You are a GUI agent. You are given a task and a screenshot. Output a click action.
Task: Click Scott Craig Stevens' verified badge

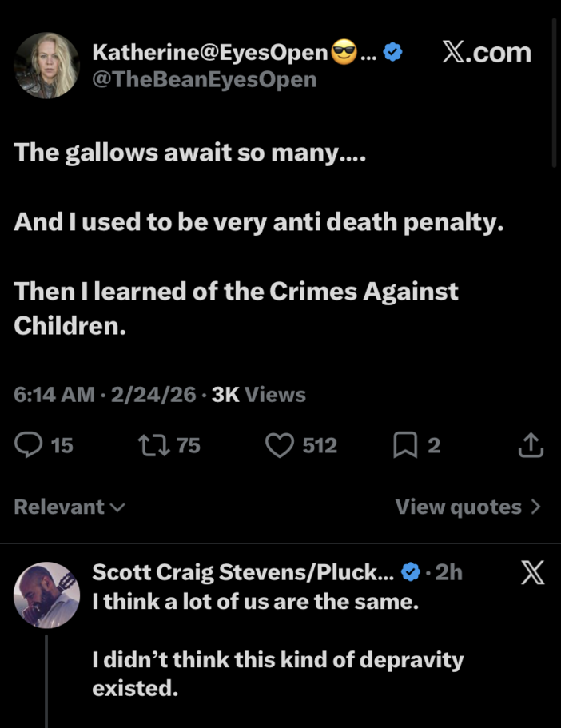point(410,572)
